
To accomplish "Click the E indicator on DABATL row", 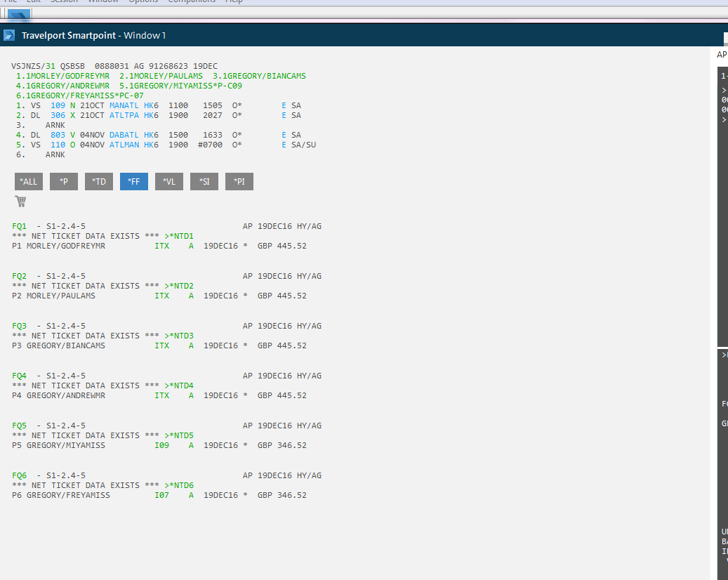I will [x=284, y=135].
